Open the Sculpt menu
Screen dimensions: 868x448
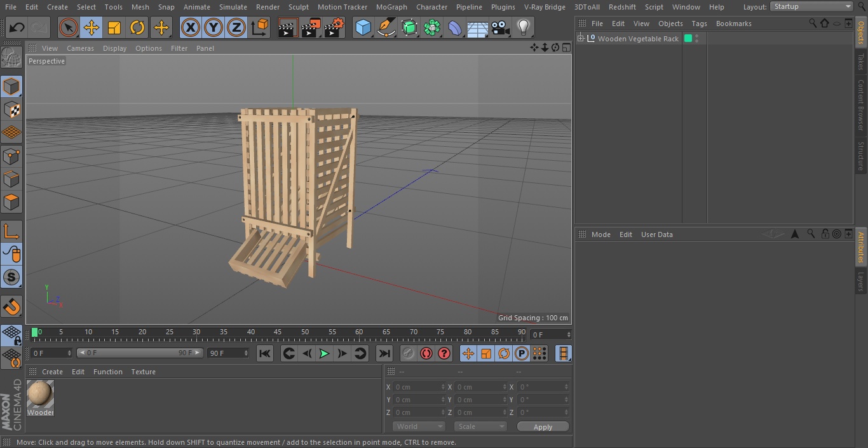(x=298, y=7)
